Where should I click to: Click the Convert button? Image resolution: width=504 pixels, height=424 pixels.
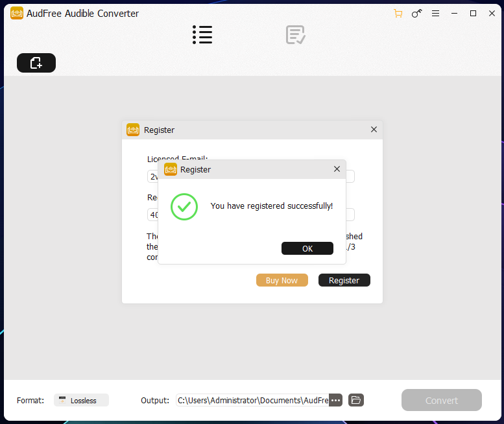(x=442, y=400)
